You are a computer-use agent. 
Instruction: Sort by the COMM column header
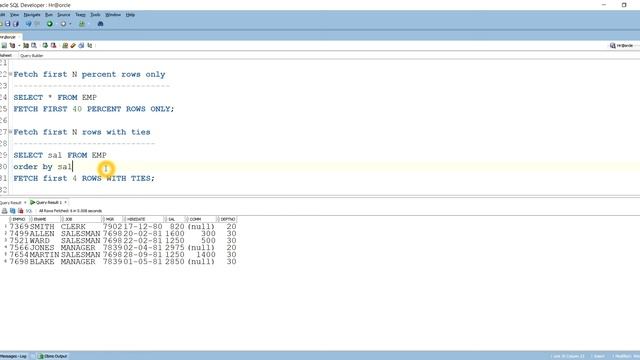pos(201,220)
